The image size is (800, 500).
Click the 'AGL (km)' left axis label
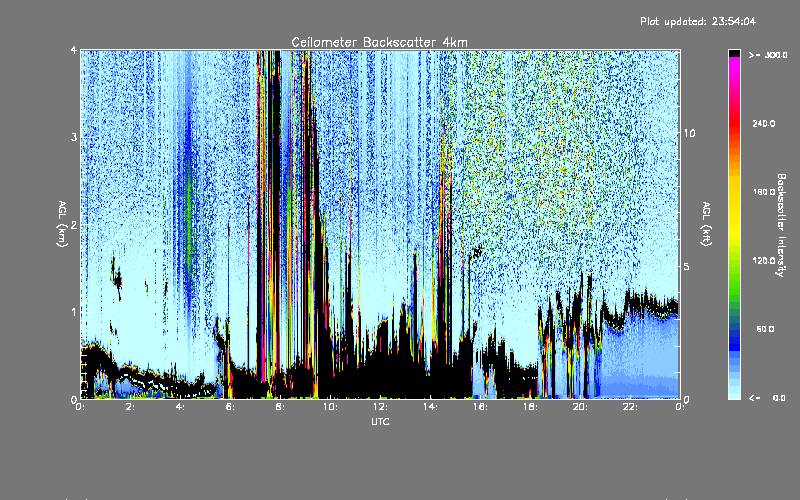click(x=62, y=224)
